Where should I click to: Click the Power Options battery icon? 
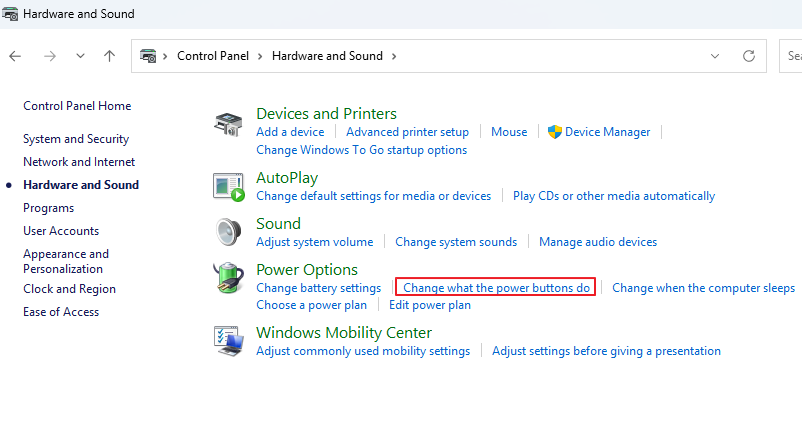[229, 279]
